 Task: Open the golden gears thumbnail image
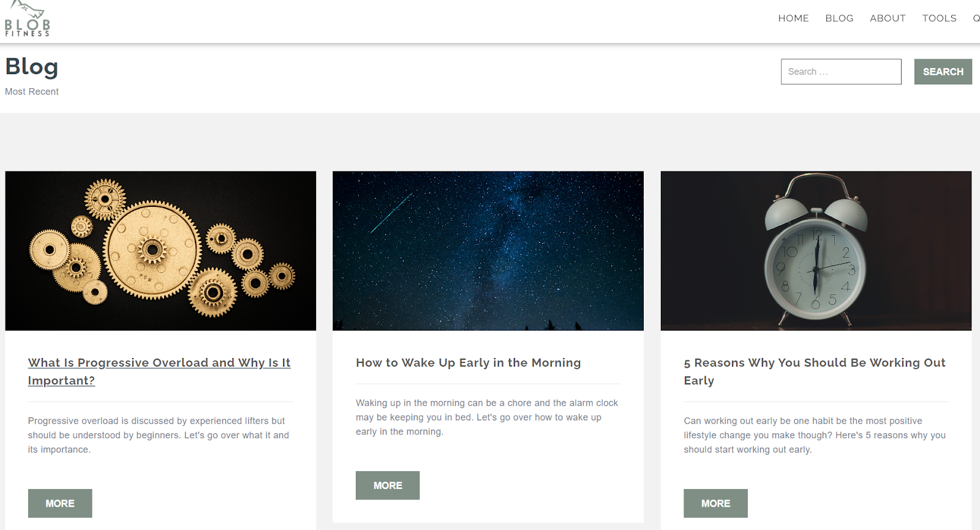(x=160, y=251)
